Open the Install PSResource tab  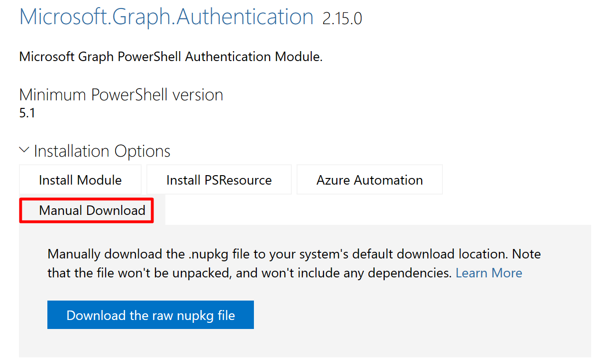tap(219, 180)
